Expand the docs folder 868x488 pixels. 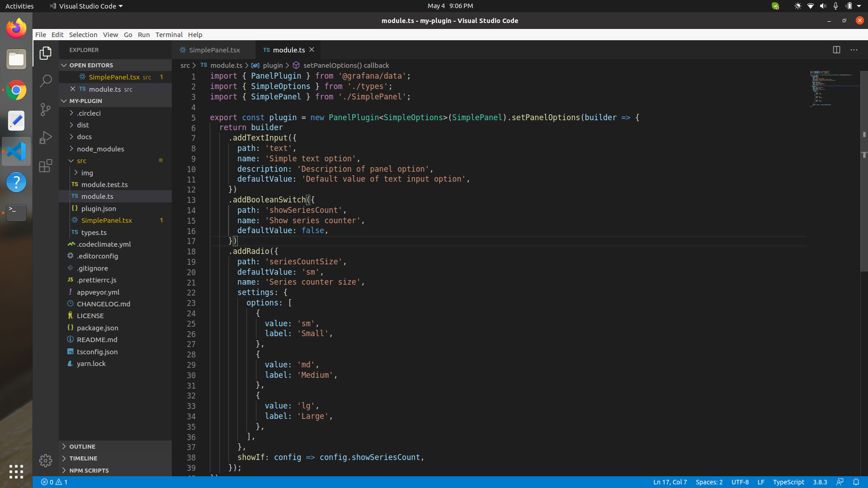point(115,136)
